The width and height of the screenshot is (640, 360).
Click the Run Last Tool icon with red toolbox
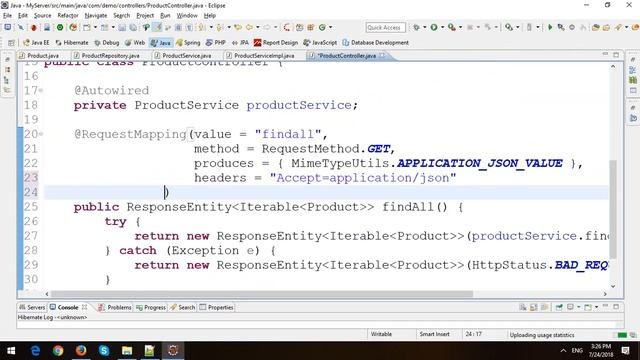click(x=451, y=27)
